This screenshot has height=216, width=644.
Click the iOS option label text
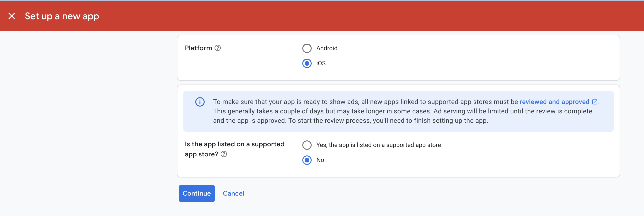(x=321, y=63)
